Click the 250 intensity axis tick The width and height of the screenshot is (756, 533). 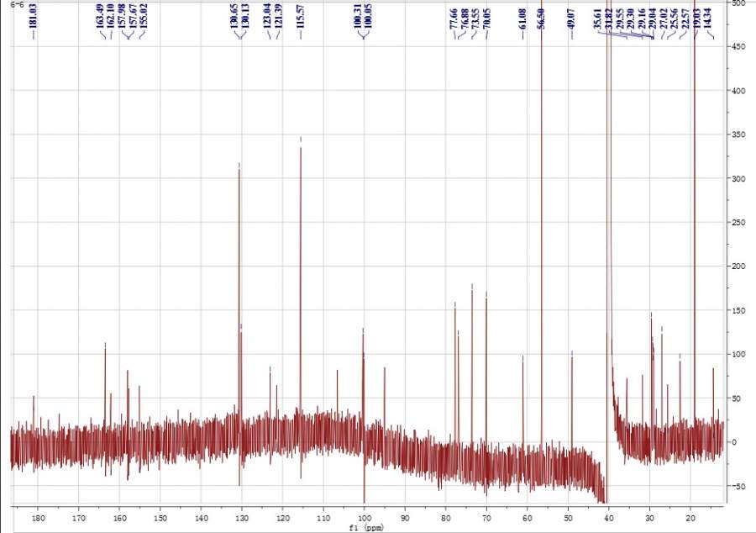tap(738, 223)
